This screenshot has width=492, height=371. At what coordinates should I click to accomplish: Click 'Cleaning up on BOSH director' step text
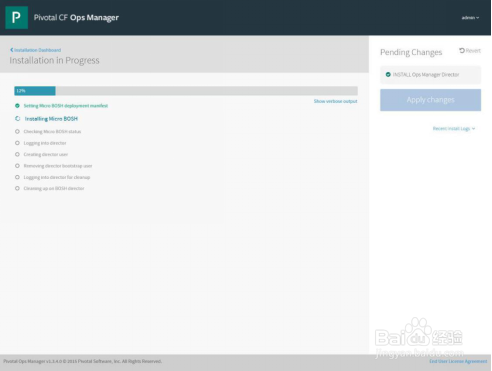pyautogui.click(x=54, y=188)
